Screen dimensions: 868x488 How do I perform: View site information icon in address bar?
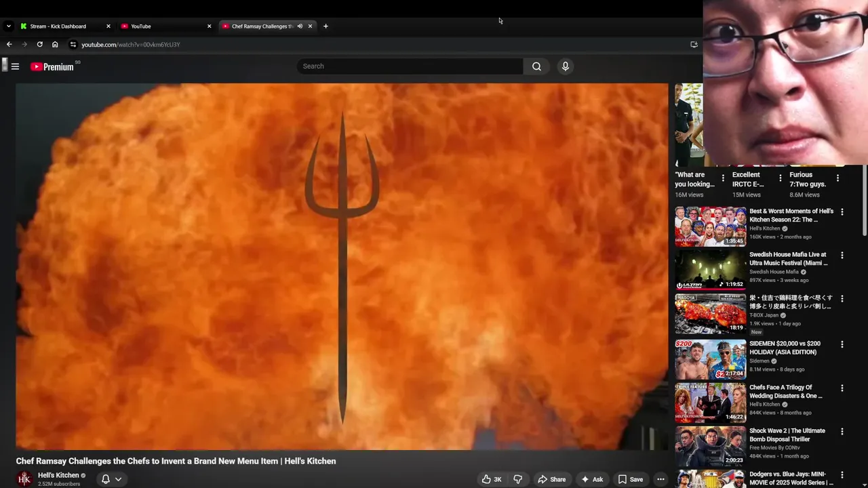point(73,44)
